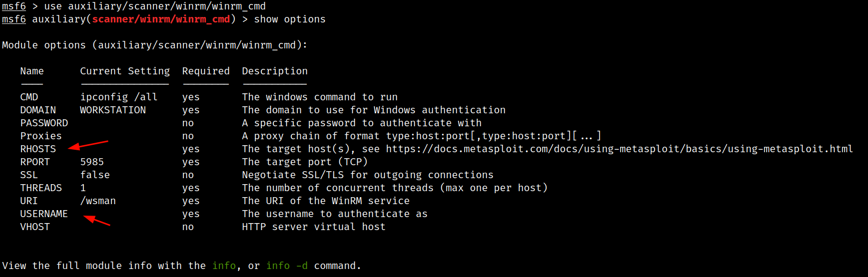
Task: Select the USERNAME option name
Action: click(44, 214)
